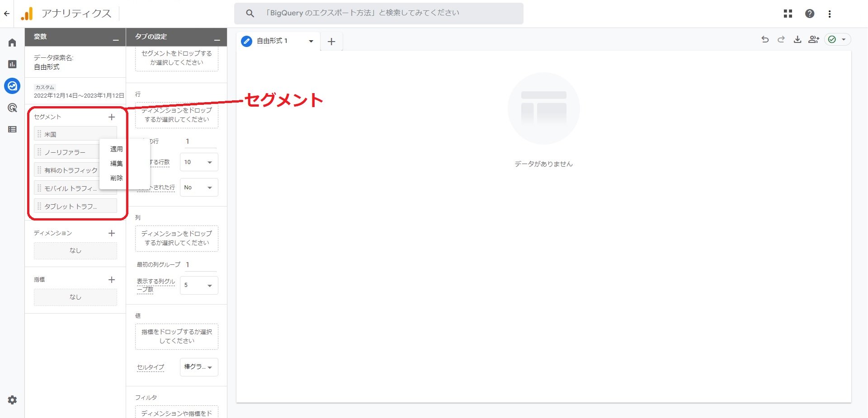Image resolution: width=868 pixels, height=418 pixels.
Task: Click the search magnifier icon
Action: coord(250,14)
